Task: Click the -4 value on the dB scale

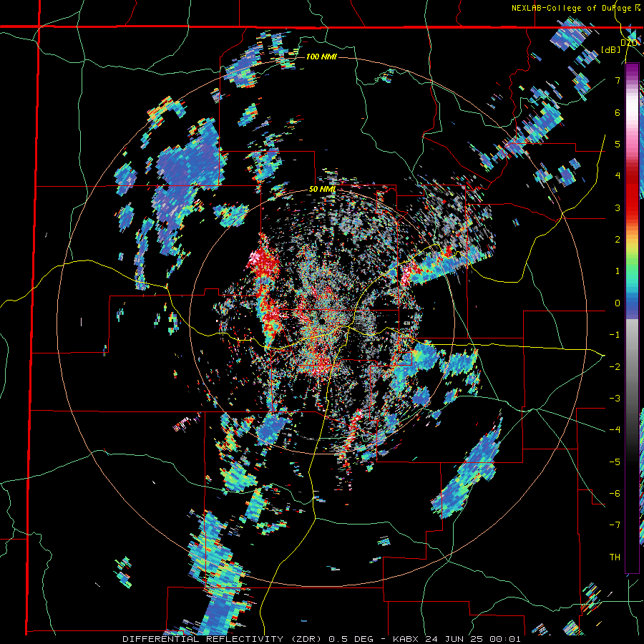Action: (615, 430)
